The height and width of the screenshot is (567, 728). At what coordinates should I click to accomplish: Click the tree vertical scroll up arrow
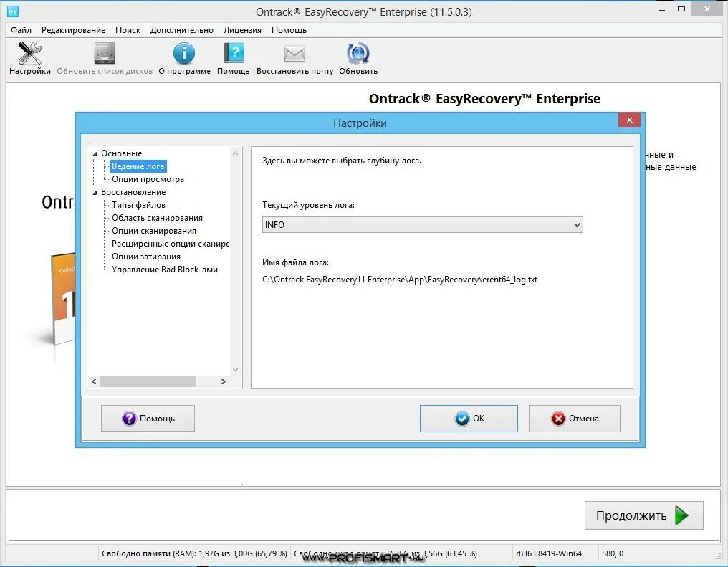[x=236, y=153]
